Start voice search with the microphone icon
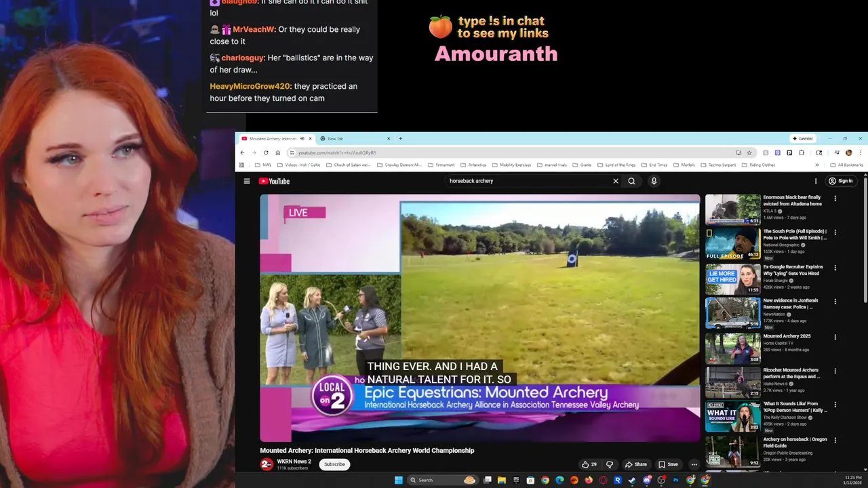This screenshot has height=488, width=868. point(654,181)
